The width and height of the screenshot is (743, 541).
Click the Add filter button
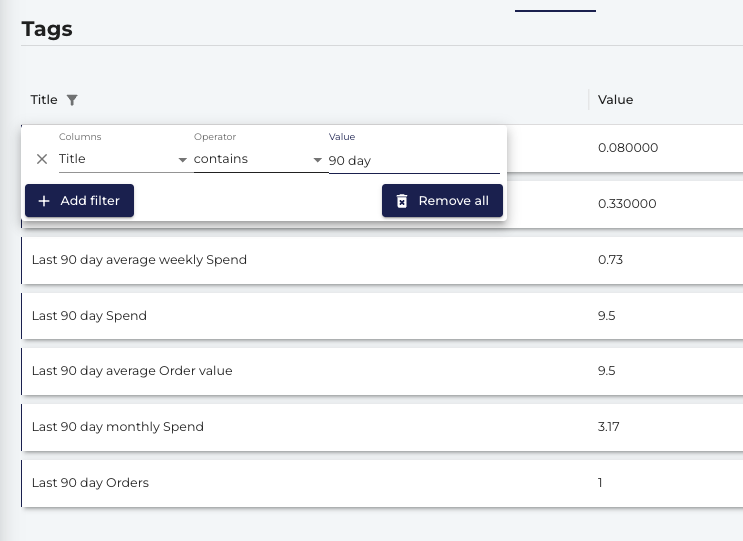click(80, 201)
